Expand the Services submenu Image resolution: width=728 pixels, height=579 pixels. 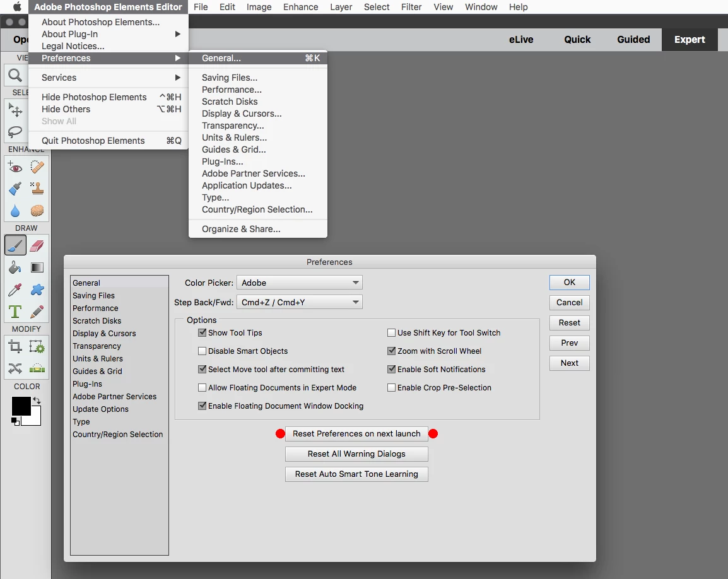[x=109, y=78]
